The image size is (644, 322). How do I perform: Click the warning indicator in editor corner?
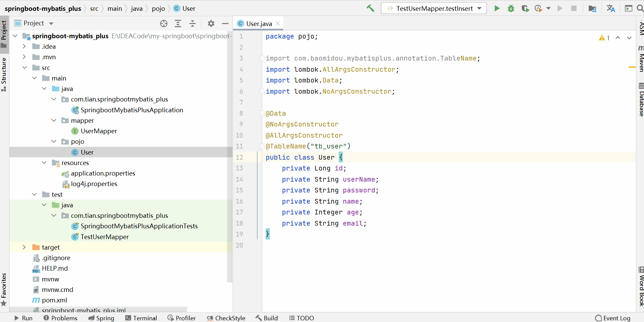pyautogui.click(x=604, y=38)
